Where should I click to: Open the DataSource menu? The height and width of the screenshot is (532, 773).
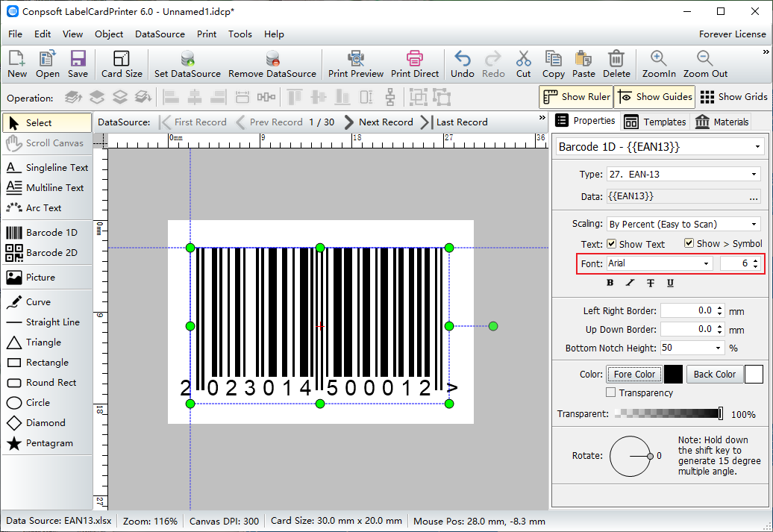(x=160, y=34)
